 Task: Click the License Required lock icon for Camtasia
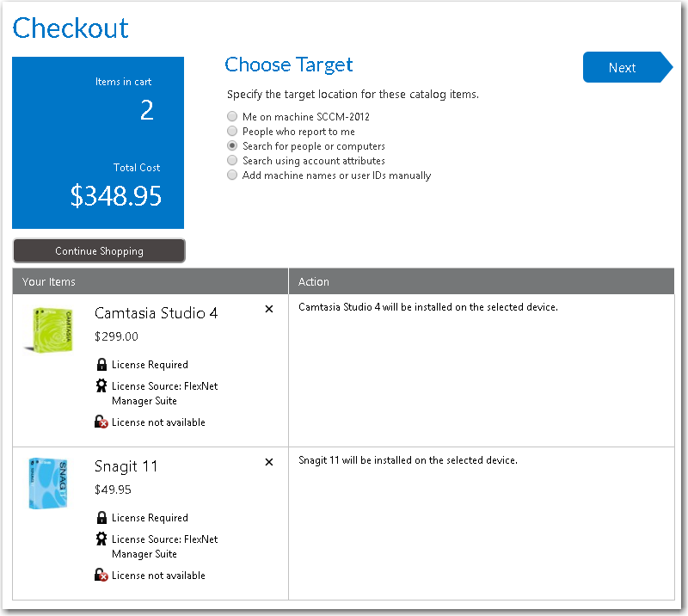(x=102, y=364)
